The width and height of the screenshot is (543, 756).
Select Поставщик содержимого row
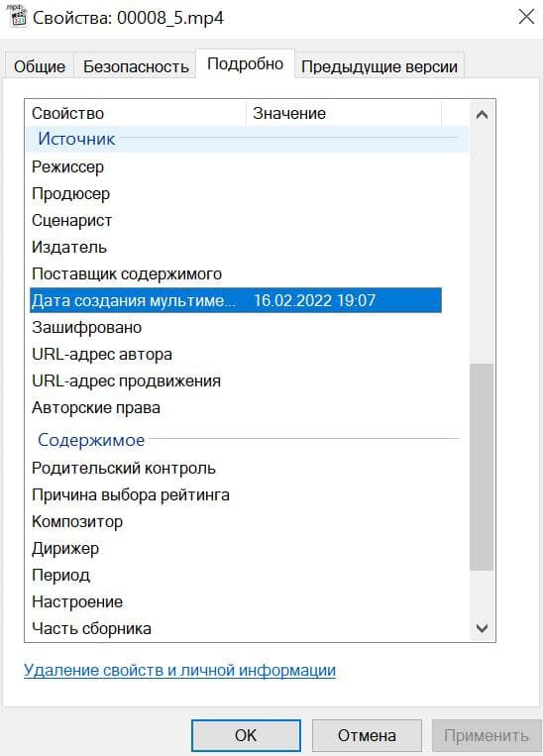pos(235,273)
